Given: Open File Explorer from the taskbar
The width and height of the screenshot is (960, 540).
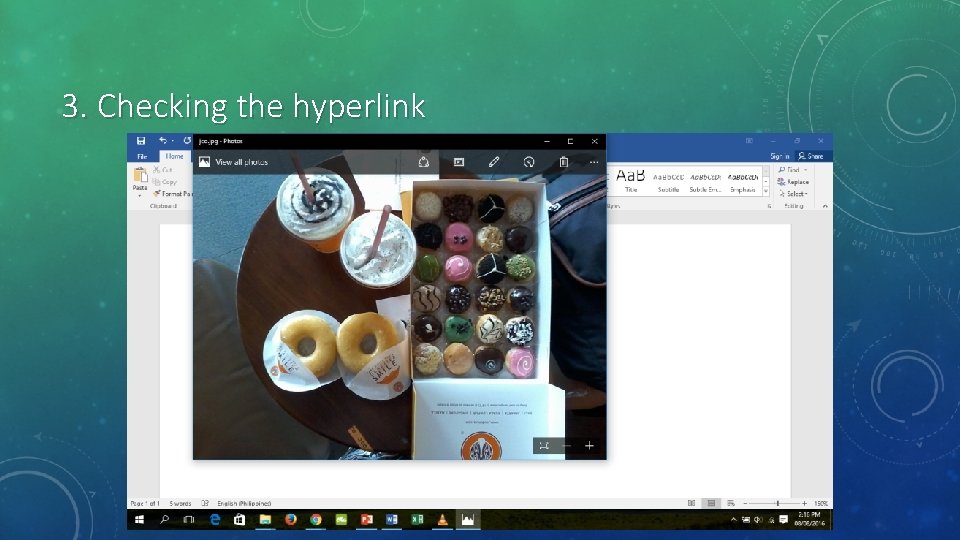Looking at the screenshot, I should [x=265, y=520].
